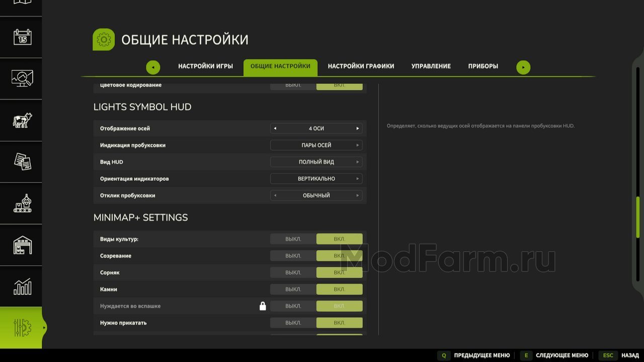Viewport: 644px width, 362px height.
Task: Click the ПАРЫ ОСЕЙ value field
Action: [316, 145]
